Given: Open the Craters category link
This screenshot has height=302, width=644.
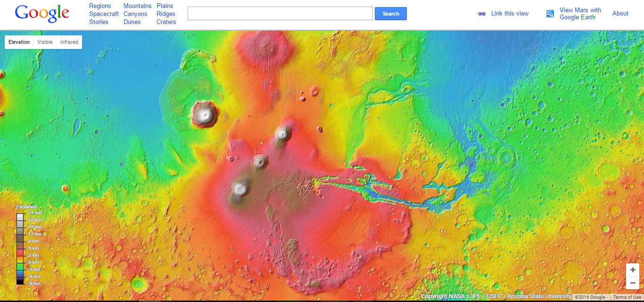Looking at the screenshot, I should click(166, 22).
